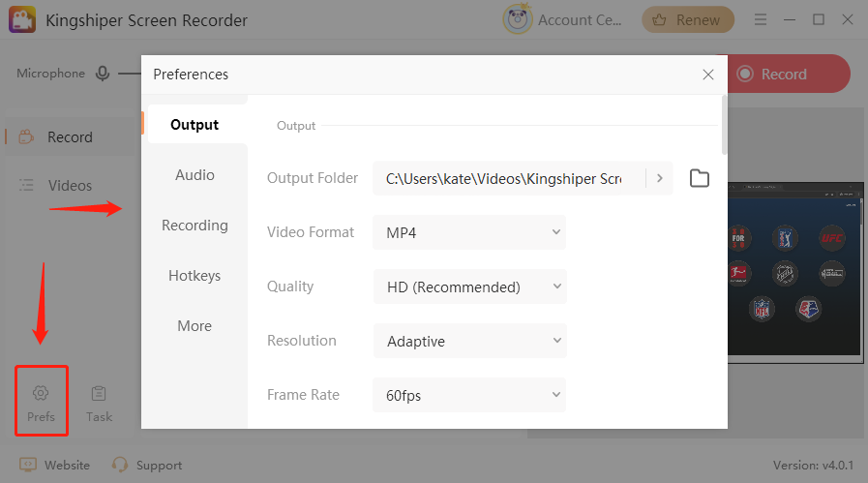Click the microphone icon
868x483 pixels.
[x=103, y=74]
